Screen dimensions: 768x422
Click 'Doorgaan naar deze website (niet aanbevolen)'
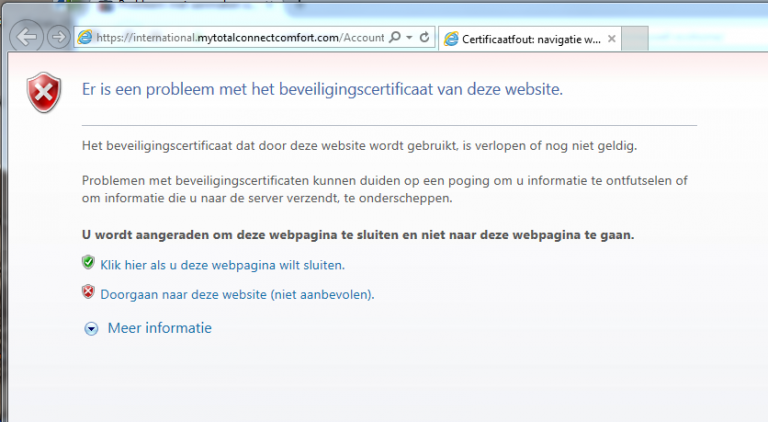[x=237, y=295]
